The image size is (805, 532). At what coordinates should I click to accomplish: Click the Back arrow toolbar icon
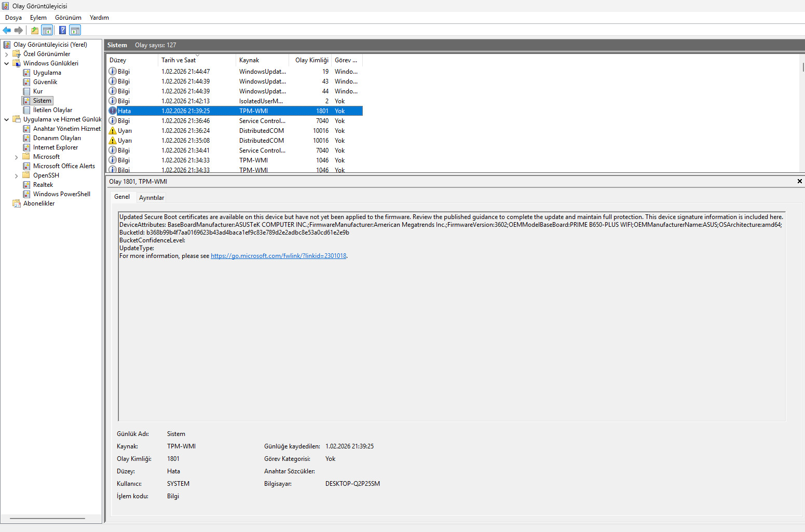pos(7,30)
